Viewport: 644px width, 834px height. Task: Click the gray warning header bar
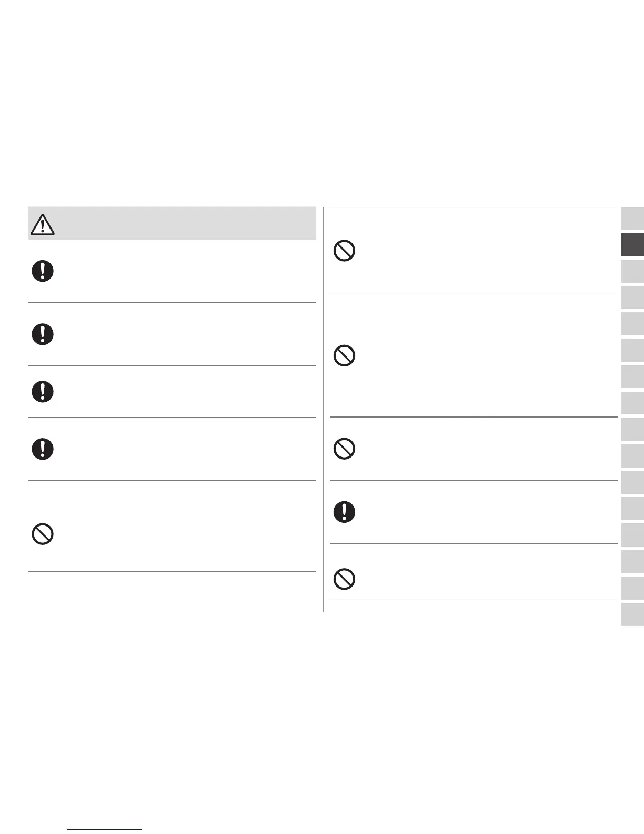[x=172, y=224]
